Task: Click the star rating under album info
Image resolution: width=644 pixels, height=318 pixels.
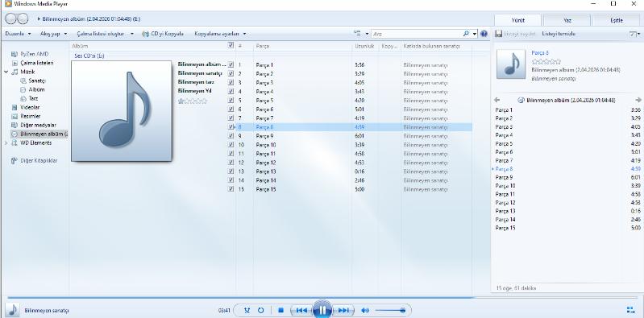Action: click(193, 101)
